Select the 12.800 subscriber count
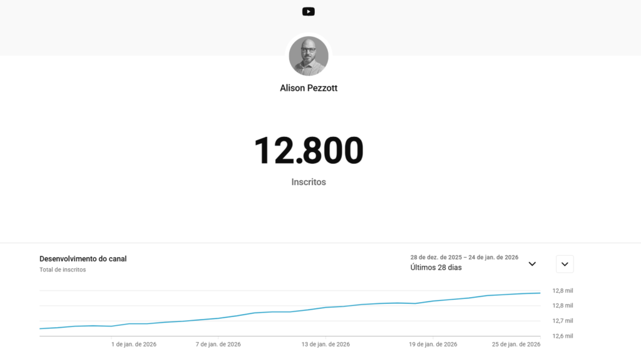This screenshot has height=364, width=641. 308,151
